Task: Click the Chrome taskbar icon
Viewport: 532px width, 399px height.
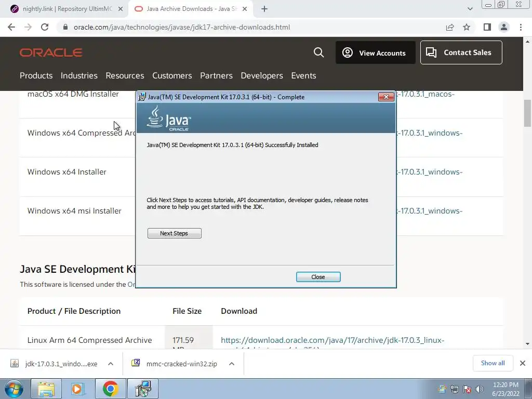Action: [x=110, y=389]
